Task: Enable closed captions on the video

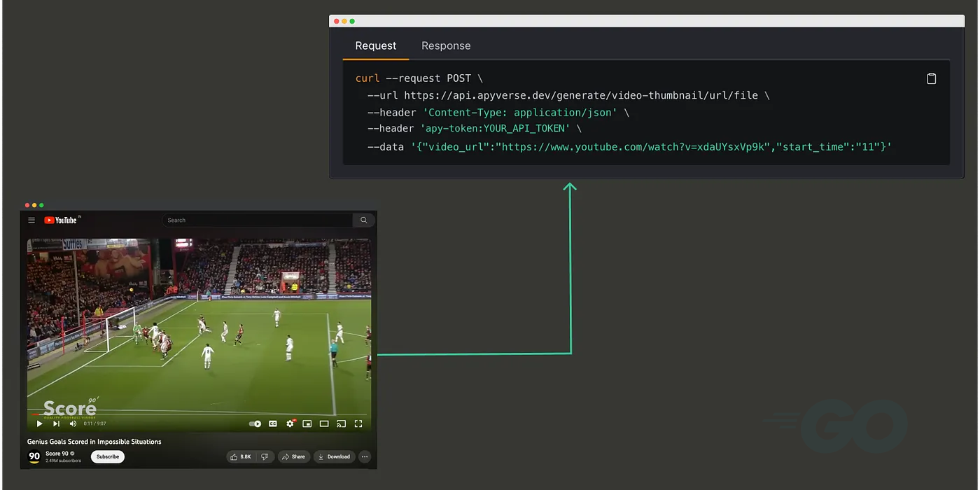Action: pyautogui.click(x=272, y=423)
